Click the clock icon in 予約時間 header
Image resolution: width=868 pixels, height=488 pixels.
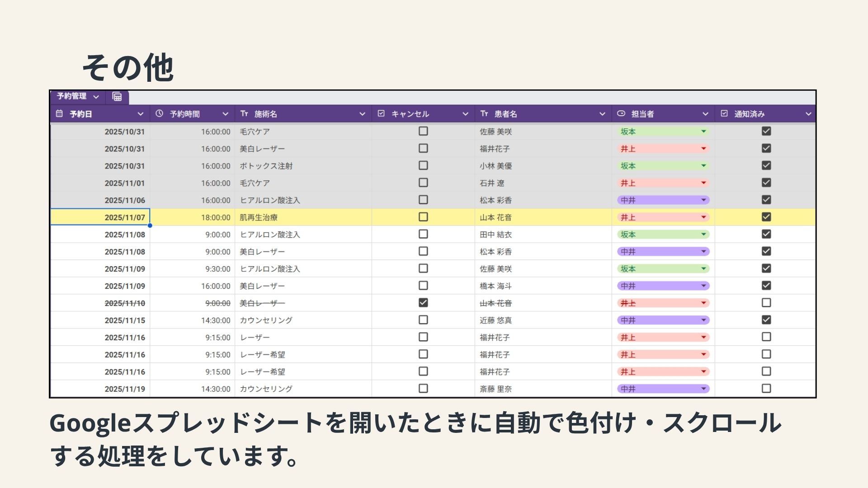(159, 113)
